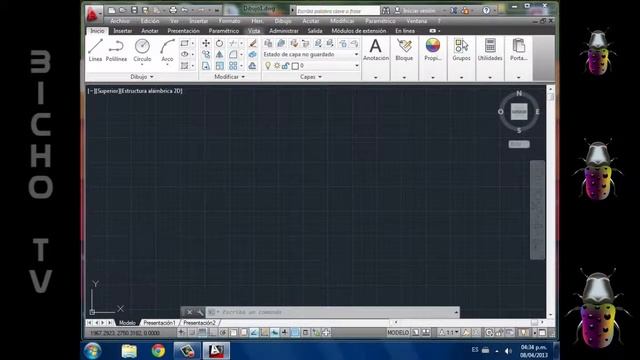Open the Archivo menu
This screenshot has height=360, width=640.
[x=120, y=21]
